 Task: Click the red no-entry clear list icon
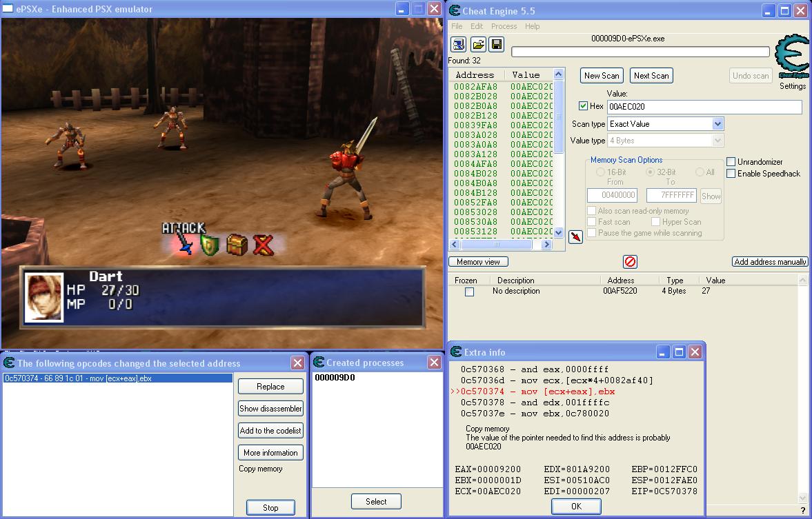click(631, 262)
